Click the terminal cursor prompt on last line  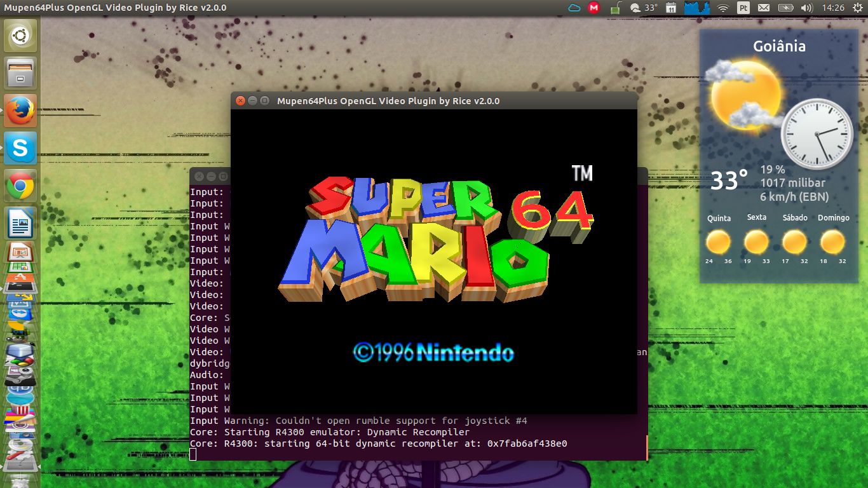[x=193, y=454]
